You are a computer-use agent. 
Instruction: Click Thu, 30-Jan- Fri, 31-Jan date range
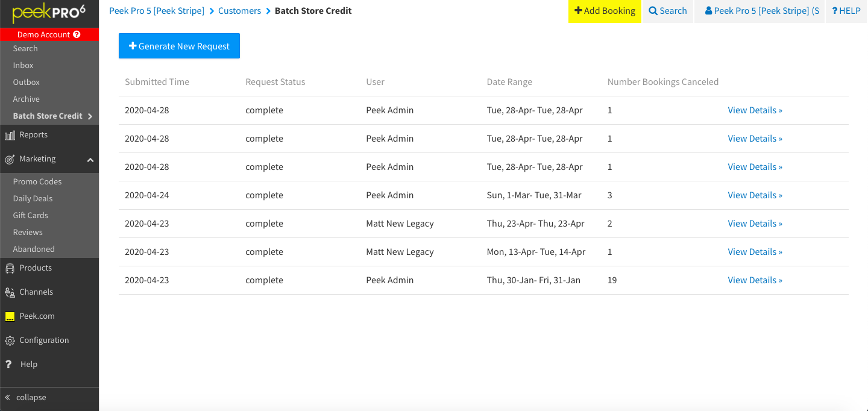pyautogui.click(x=534, y=280)
